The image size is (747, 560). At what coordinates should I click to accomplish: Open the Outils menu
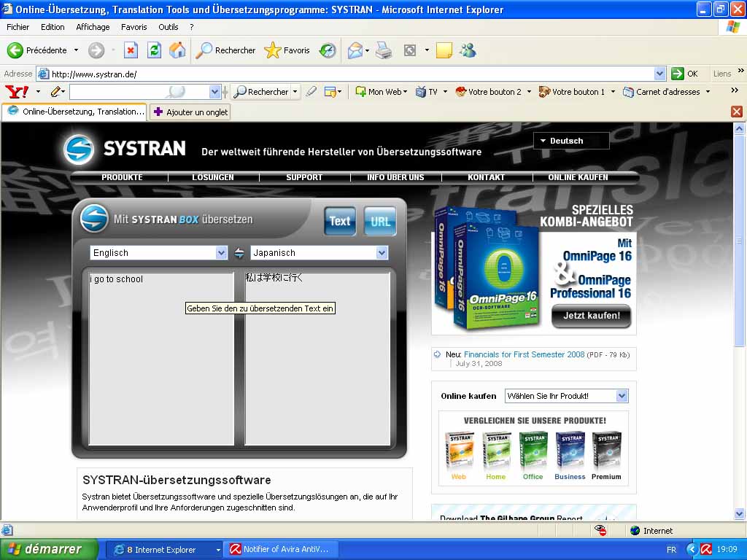169,27
